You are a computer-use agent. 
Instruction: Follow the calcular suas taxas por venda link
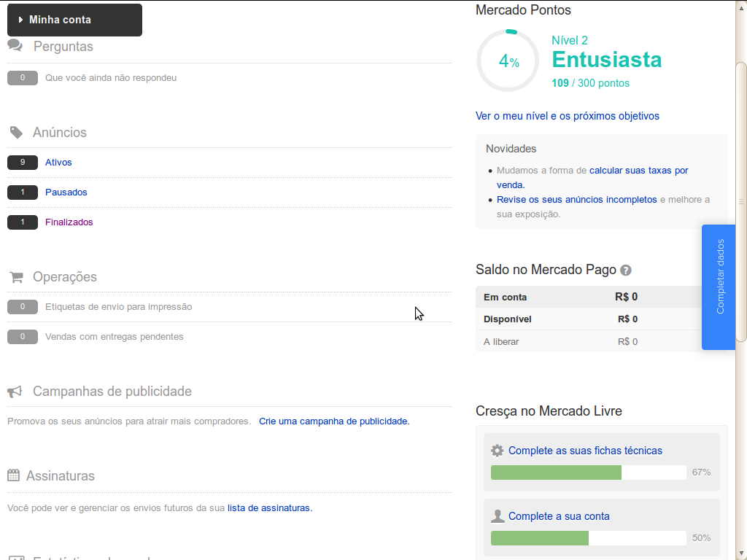pos(592,178)
